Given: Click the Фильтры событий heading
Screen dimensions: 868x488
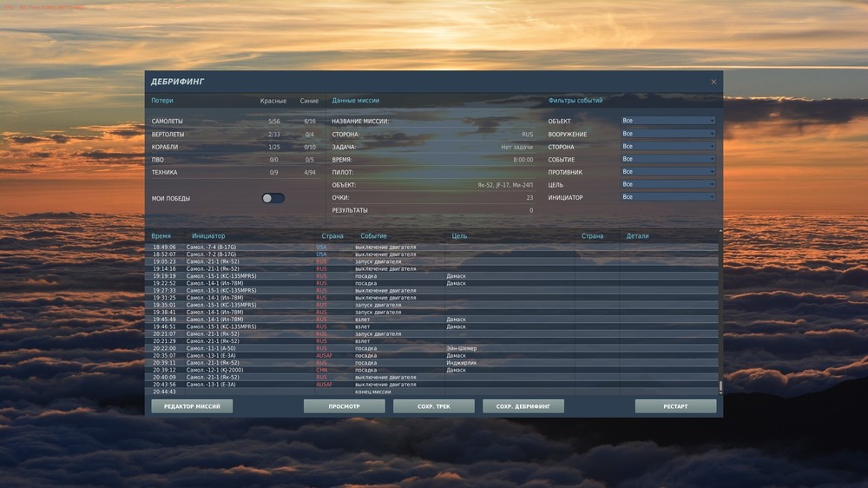Looking at the screenshot, I should click(x=575, y=101).
